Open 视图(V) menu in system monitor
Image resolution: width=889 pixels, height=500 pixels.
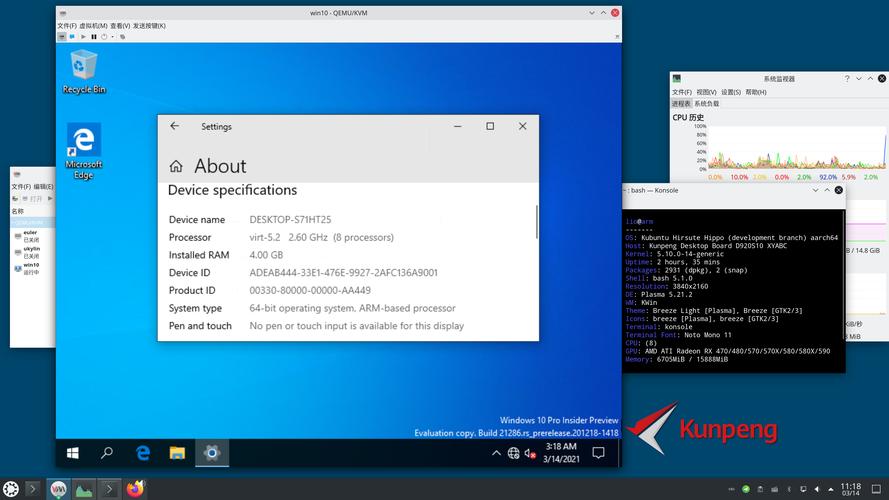706,92
